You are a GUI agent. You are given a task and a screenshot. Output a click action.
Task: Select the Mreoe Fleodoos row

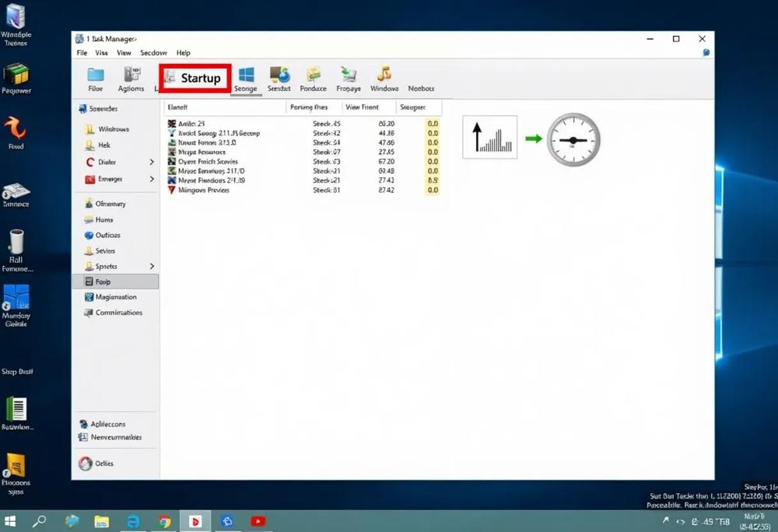coord(303,180)
